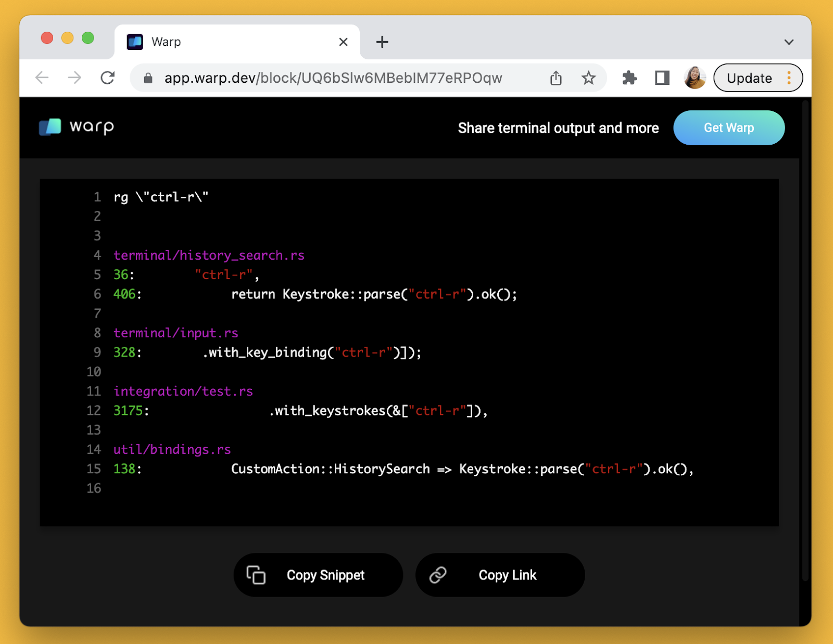833x644 pixels.
Task: Open the browser extensions puzzle icon
Action: pos(629,78)
